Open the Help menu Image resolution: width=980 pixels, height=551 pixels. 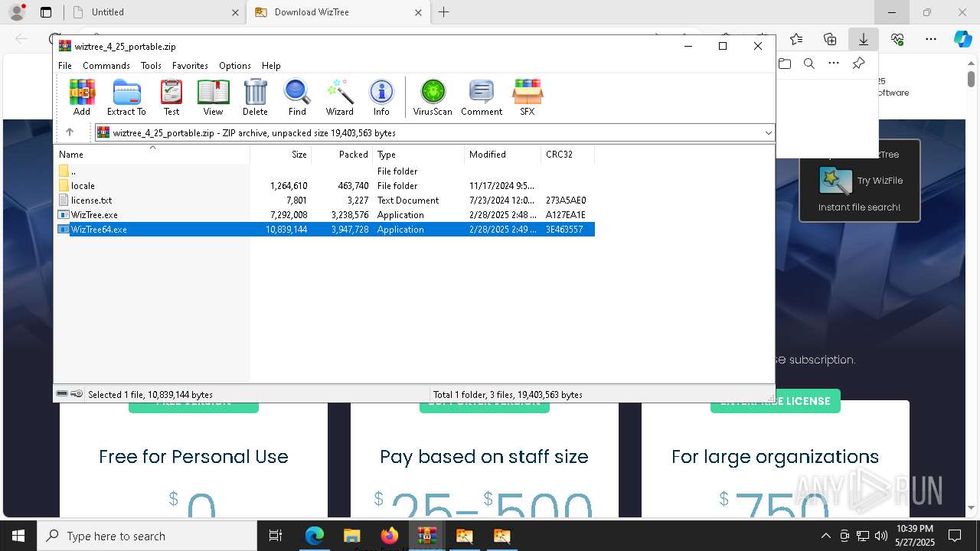coord(271,66)
